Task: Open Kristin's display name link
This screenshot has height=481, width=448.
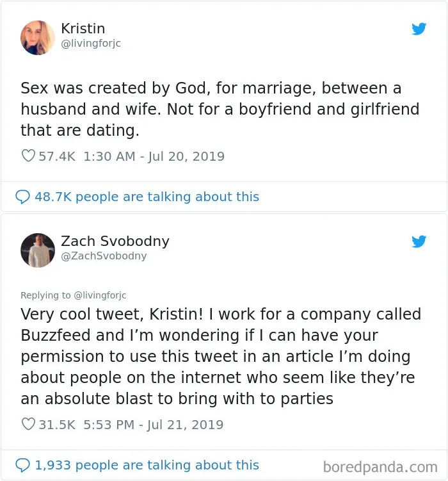Action: (83, 29)
